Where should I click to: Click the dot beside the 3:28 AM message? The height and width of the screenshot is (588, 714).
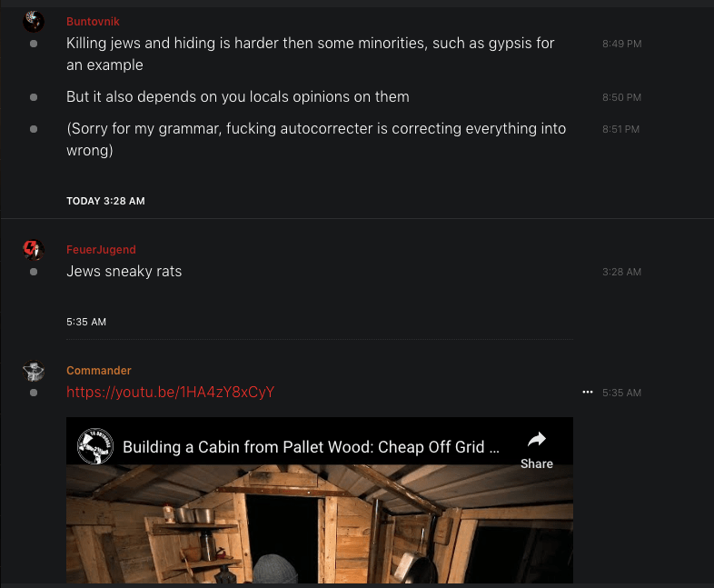pyautogui.click(x=34, y=272)
